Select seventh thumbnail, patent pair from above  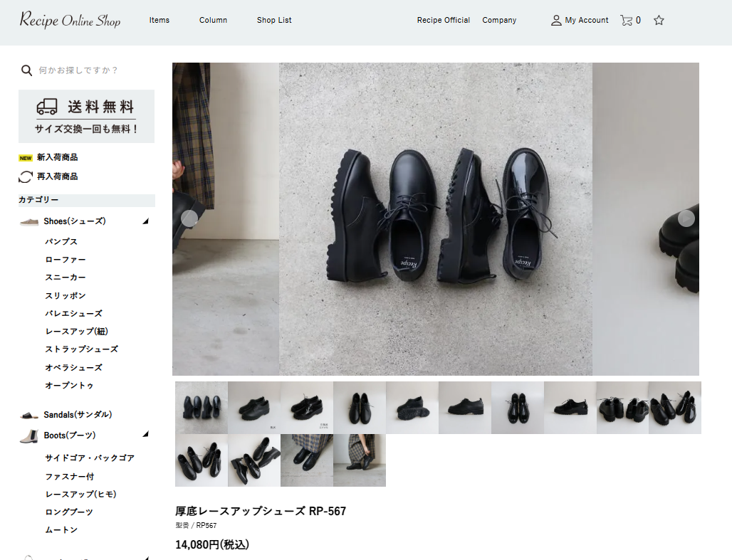[x=518, y=408]
